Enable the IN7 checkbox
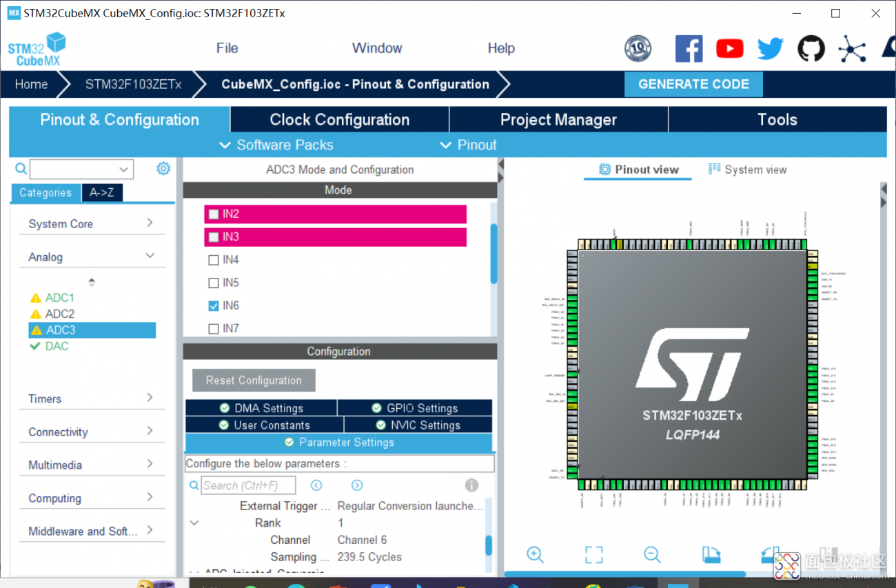This screenshot has width=896, height=588. (214, 329)
